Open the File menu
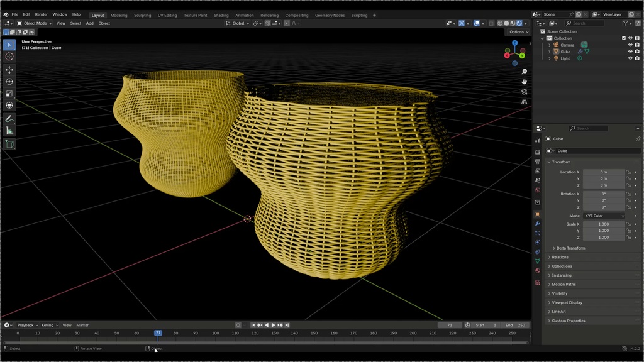Viewport: 644px width, 362px height. (x=15, y=15)
